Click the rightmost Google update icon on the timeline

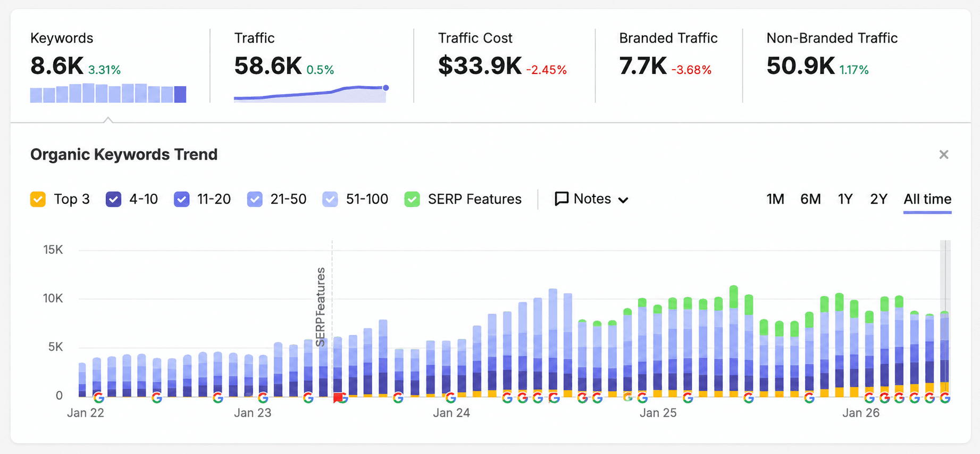(x=945, y=398)
